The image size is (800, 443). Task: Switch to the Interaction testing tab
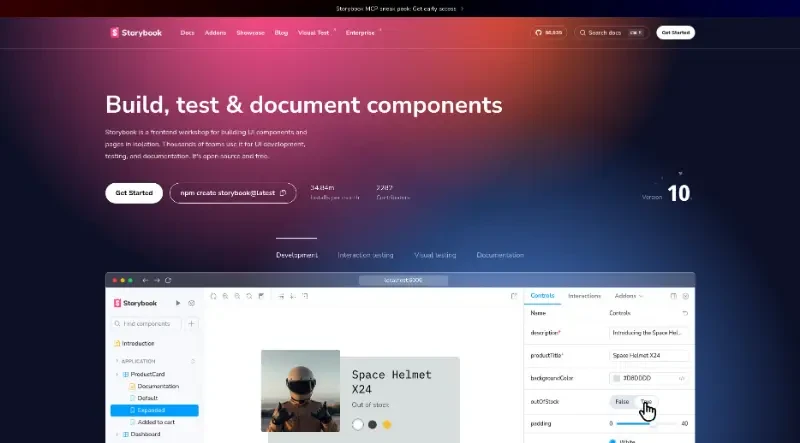pyautogui.click(x=365, y=255)
